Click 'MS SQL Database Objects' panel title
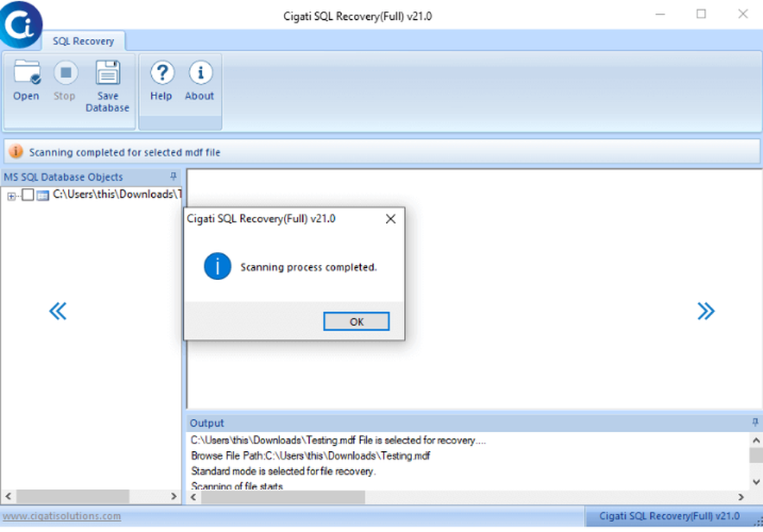This screenshot has width=763, height=532. click(63, 177)
